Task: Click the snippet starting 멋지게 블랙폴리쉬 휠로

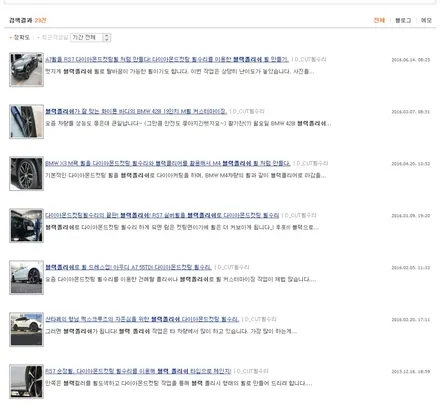Action: 179,71
